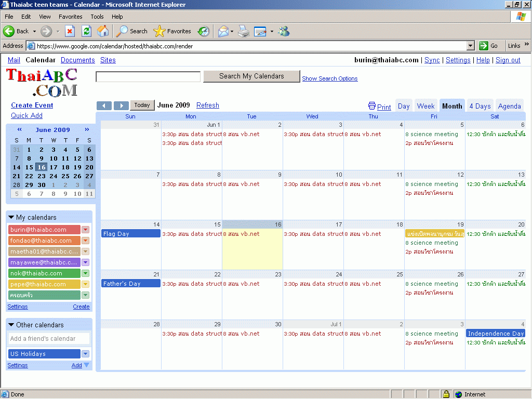Go to previous month in main calendar
This screenshot has height=399, width=532.
(104, 105)
